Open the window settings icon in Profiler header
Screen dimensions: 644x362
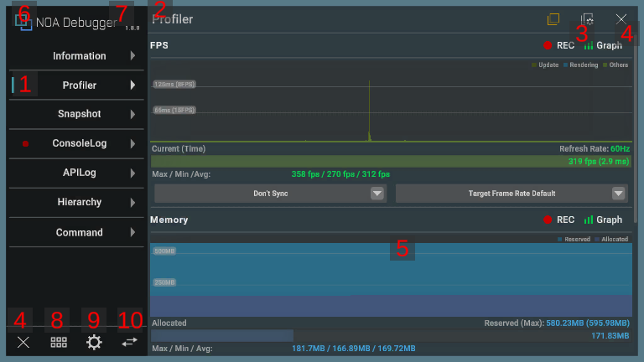(587, 19)
